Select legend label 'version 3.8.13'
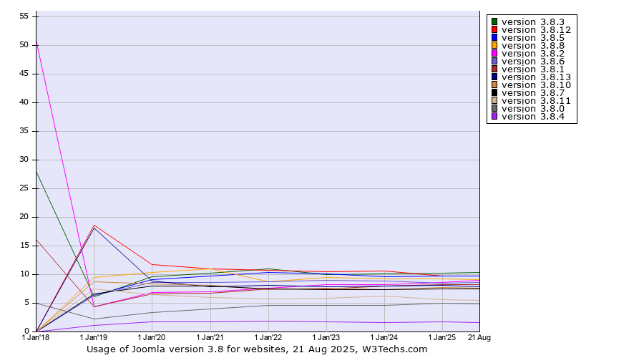Viewport: 644px width, 358px height. (537, 77)
